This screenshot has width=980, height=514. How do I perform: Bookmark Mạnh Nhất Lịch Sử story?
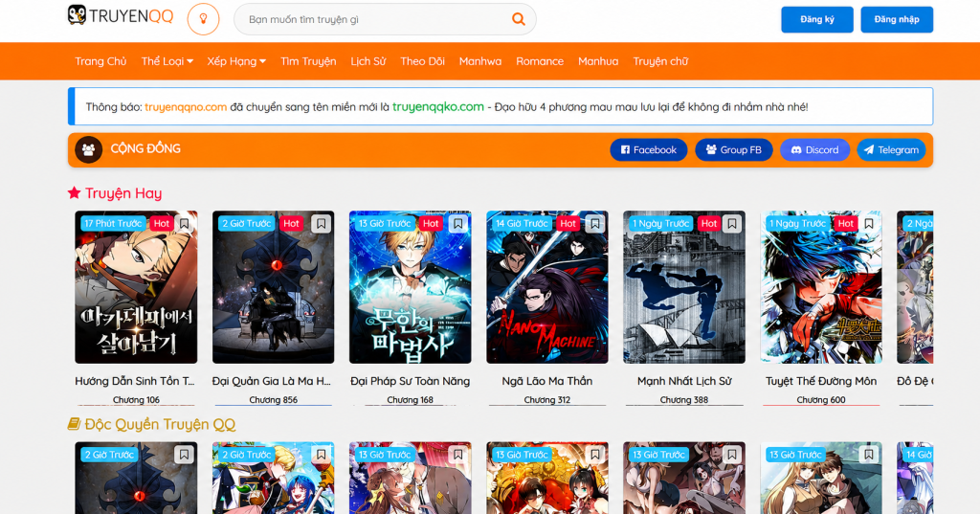coord(732,224)
